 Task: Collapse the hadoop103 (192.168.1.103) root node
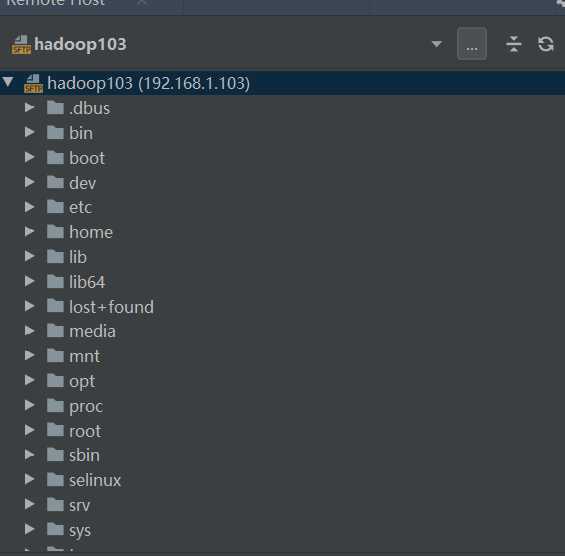8,82
